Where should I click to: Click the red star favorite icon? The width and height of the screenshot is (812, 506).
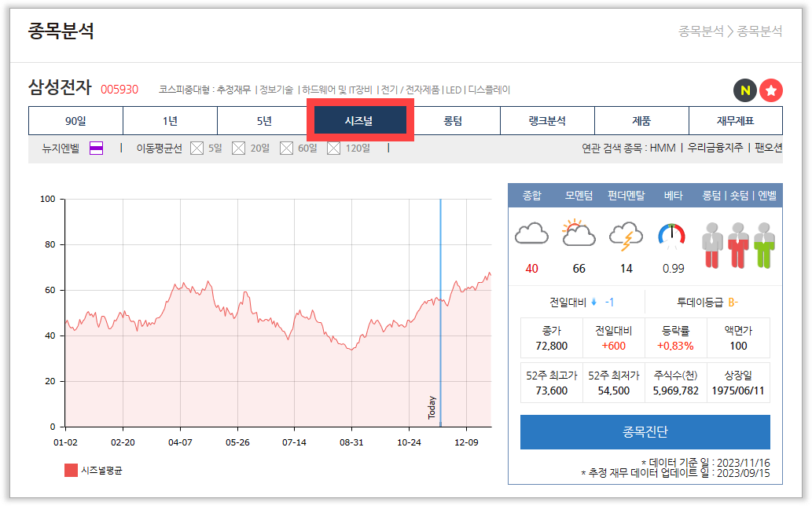pyautogui.click(x=771, y=91)
